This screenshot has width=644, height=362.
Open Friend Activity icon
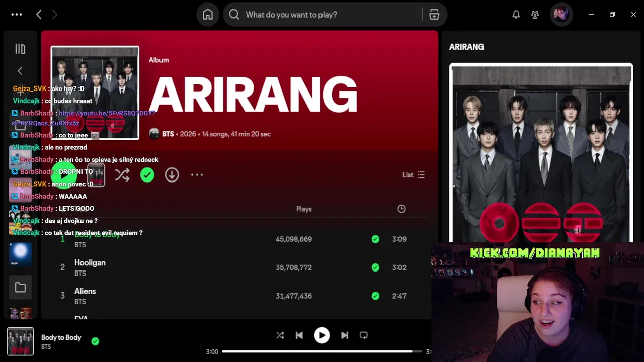click(x=535, y=15)
